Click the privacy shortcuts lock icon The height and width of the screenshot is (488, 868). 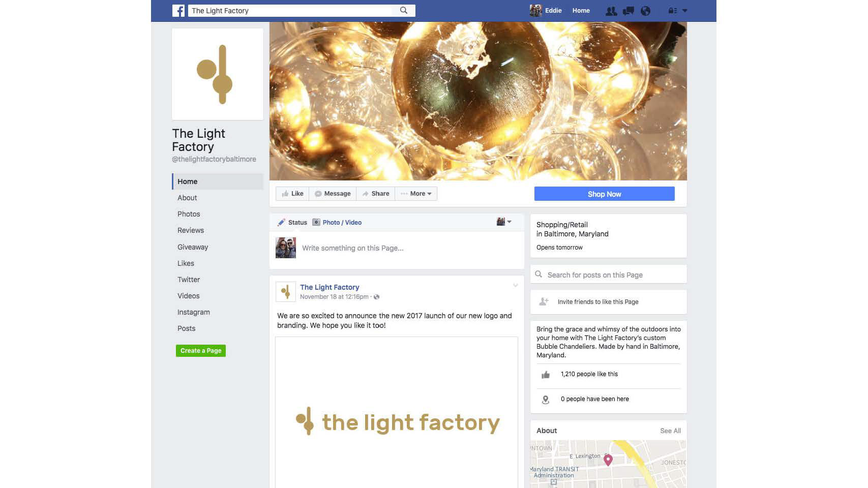coord(672,11)
